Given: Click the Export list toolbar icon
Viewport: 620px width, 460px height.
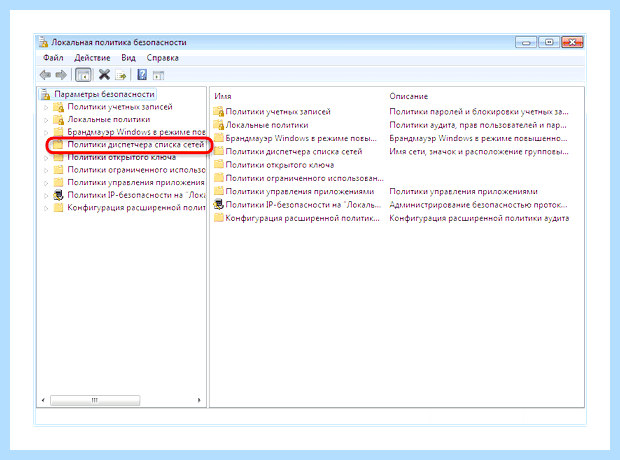Looking at the screenshot, I should [x=121, y=75].
